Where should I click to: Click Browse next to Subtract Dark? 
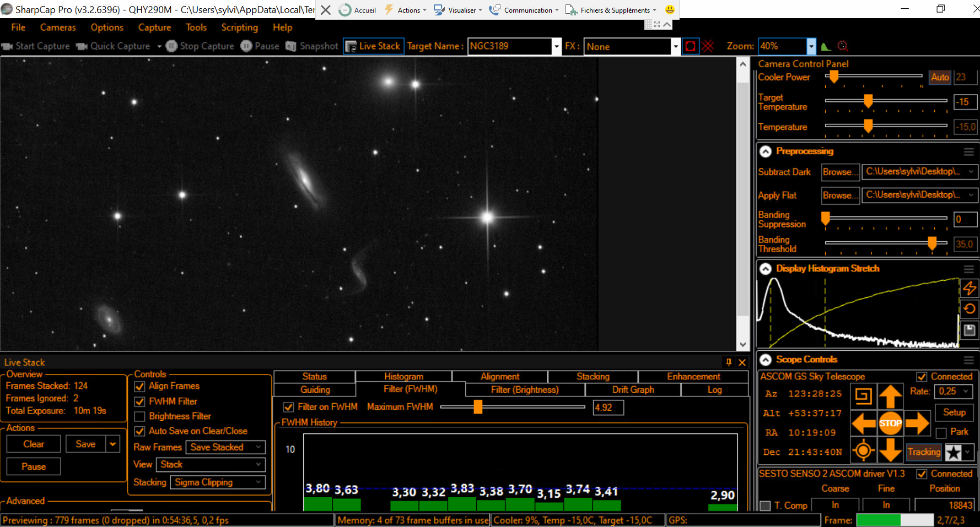coord(840,172)
